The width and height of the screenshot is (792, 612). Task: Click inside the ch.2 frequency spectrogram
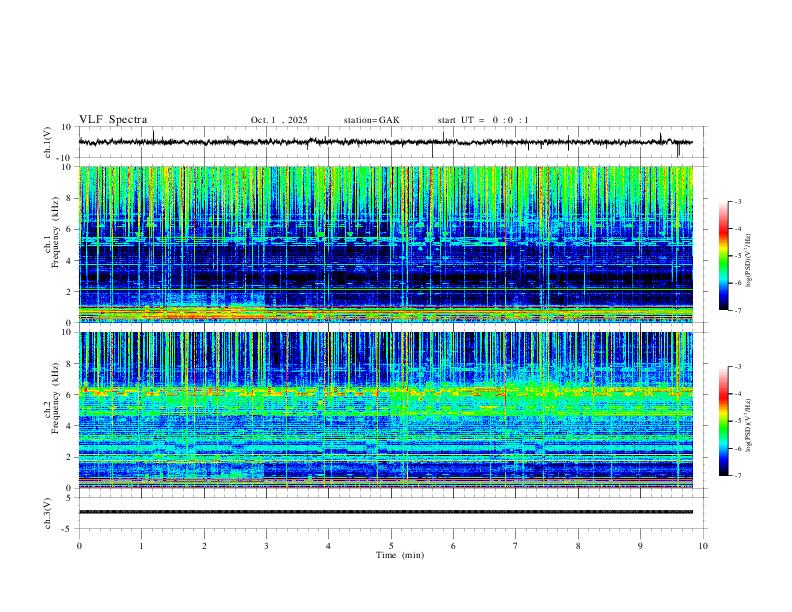[x=385, y=410]
